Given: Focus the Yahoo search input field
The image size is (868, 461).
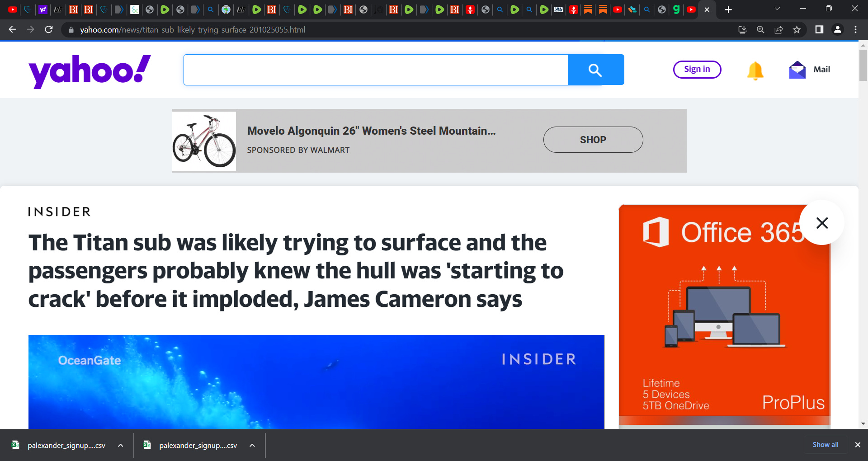Looking at the screenshot, I should [376, 70].
